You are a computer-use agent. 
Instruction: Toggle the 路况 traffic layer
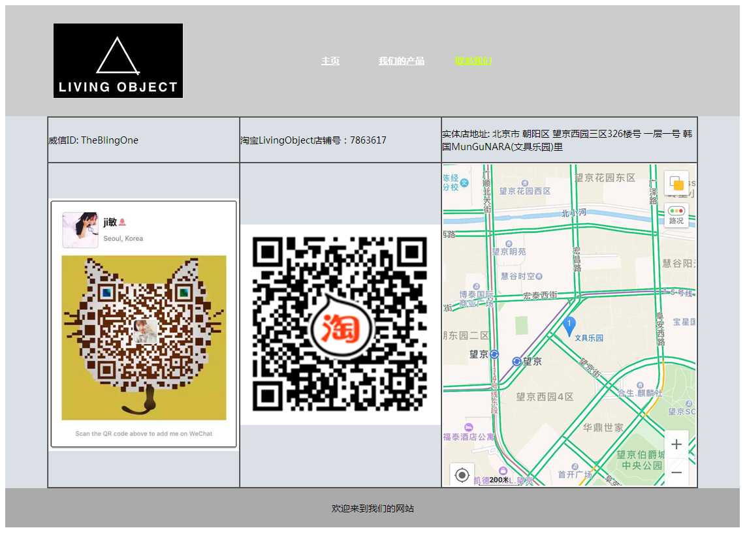click(676, 215)
